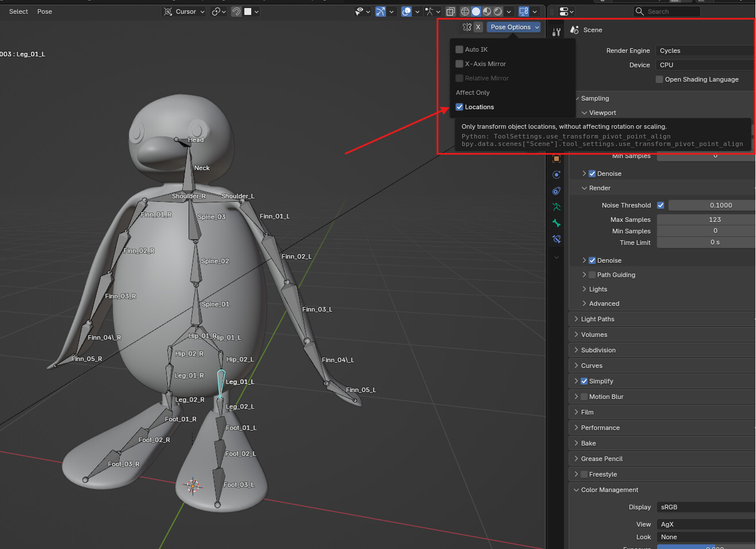Open the Bone Constraints properties tab

tap(556, 239)
